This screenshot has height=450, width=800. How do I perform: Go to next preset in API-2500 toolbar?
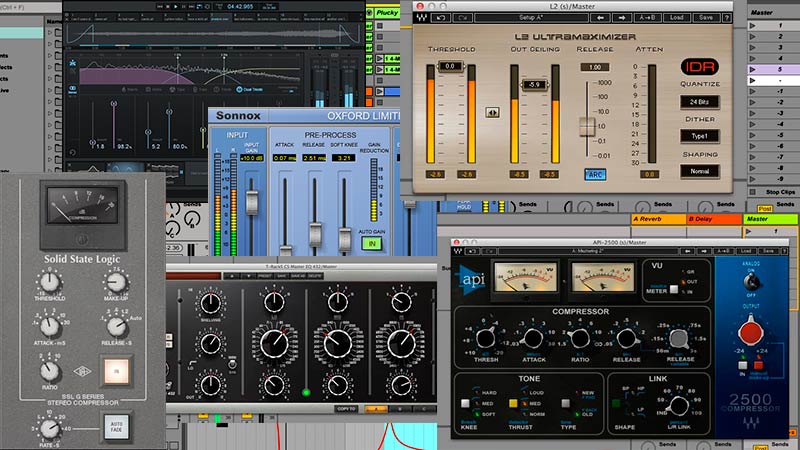(x=704, y=251)
